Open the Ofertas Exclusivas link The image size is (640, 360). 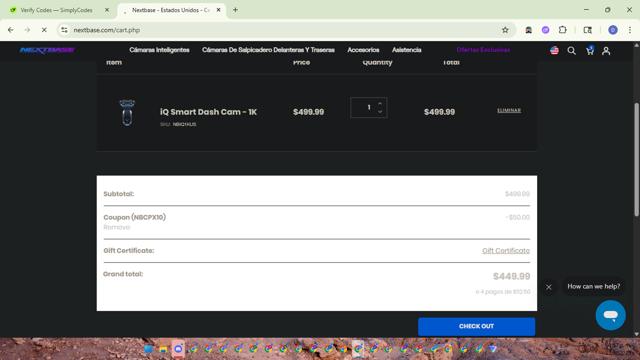pos(483,50)
